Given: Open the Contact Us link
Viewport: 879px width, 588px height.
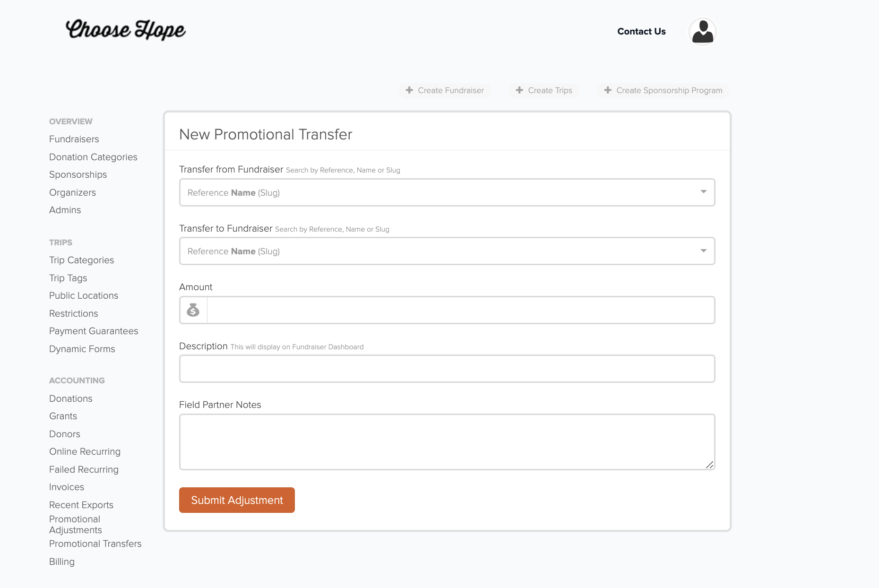Looking at the screenshot, I should [641, 31].
